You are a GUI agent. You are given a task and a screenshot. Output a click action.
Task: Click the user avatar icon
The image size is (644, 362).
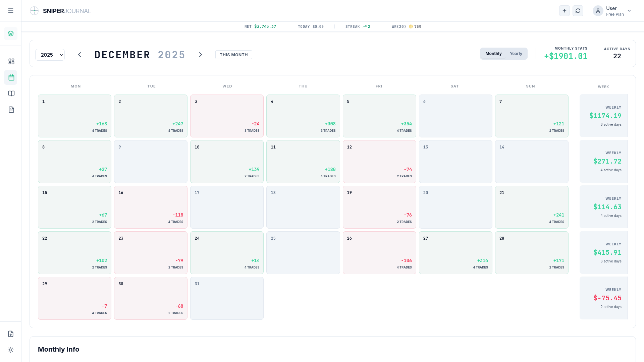point(598,11)
